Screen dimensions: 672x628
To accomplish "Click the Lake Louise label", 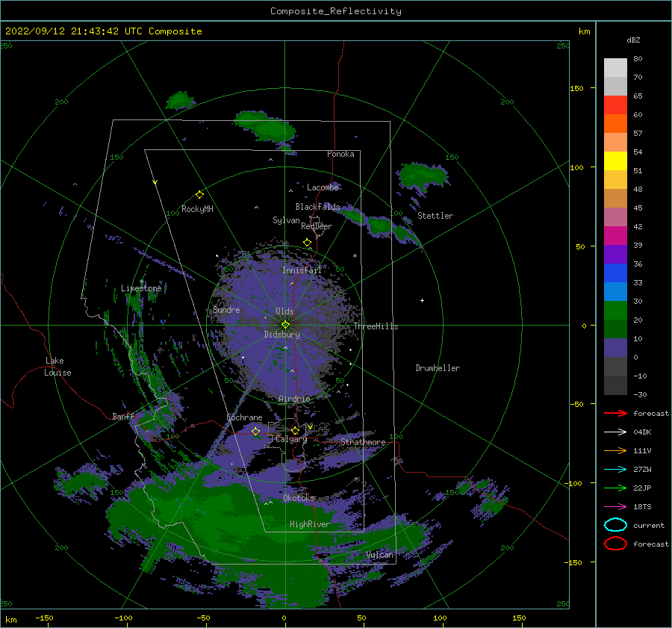I will coord(57,367).
